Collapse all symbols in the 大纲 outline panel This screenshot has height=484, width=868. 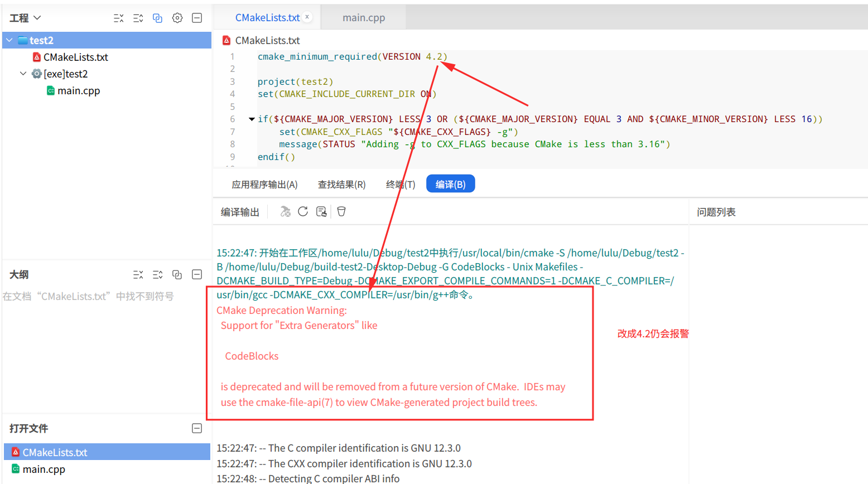(138, 274)
